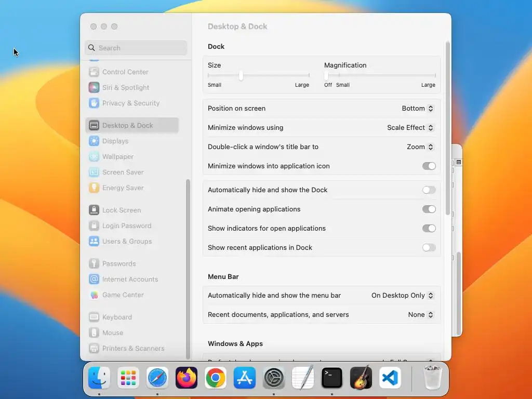Enable Automatically hide and show the Dock
532x399 pixels.
[429, 190]
